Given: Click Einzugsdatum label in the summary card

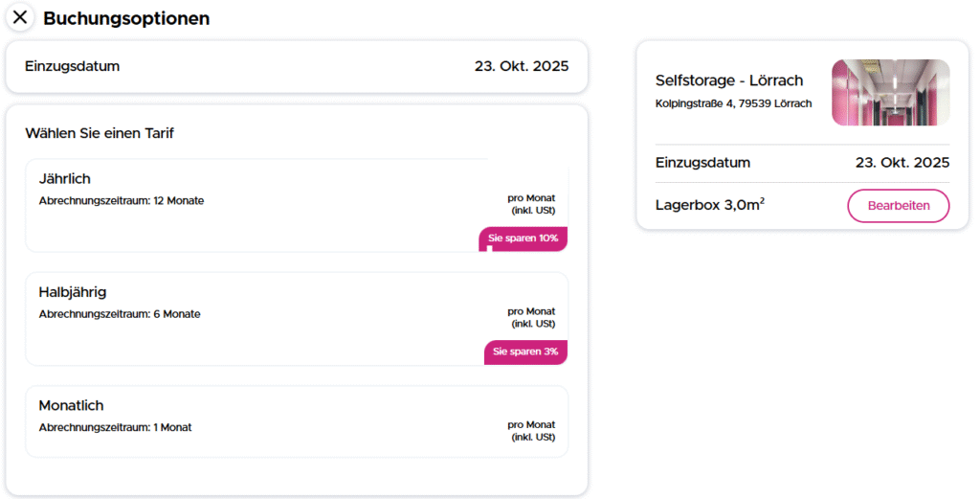Looking at the screenshot, I should [702, 163].
